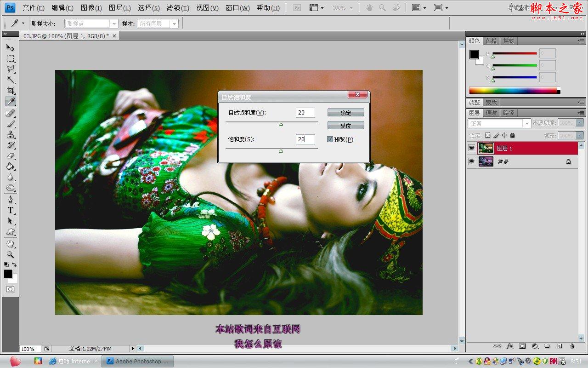The width and height of the screenshot is (588, 368).
Task: Select the Zoom tool
Action: (x=10, y=254)
